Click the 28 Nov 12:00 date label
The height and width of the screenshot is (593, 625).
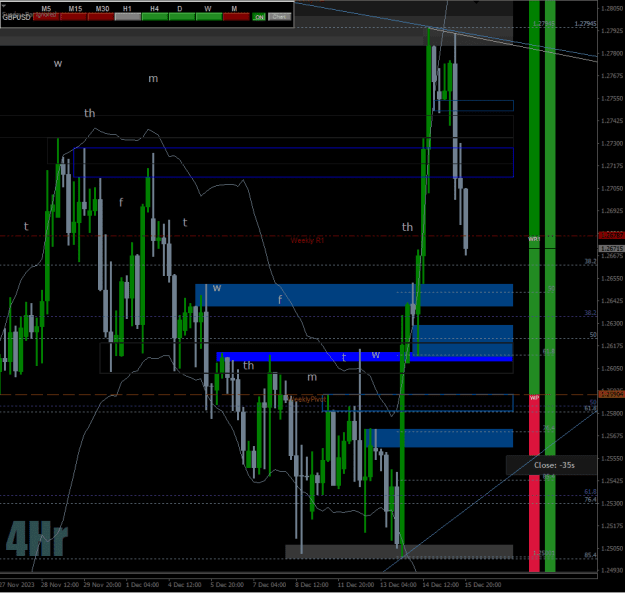pyautogui.click(x=60, y=585)
